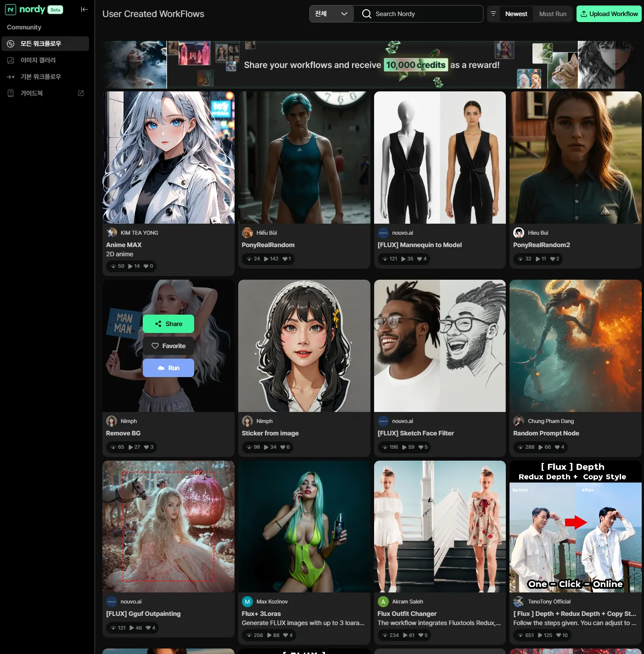Click the nordy logo icon
This screenshot has width=644, height=654.
(11, 10)
